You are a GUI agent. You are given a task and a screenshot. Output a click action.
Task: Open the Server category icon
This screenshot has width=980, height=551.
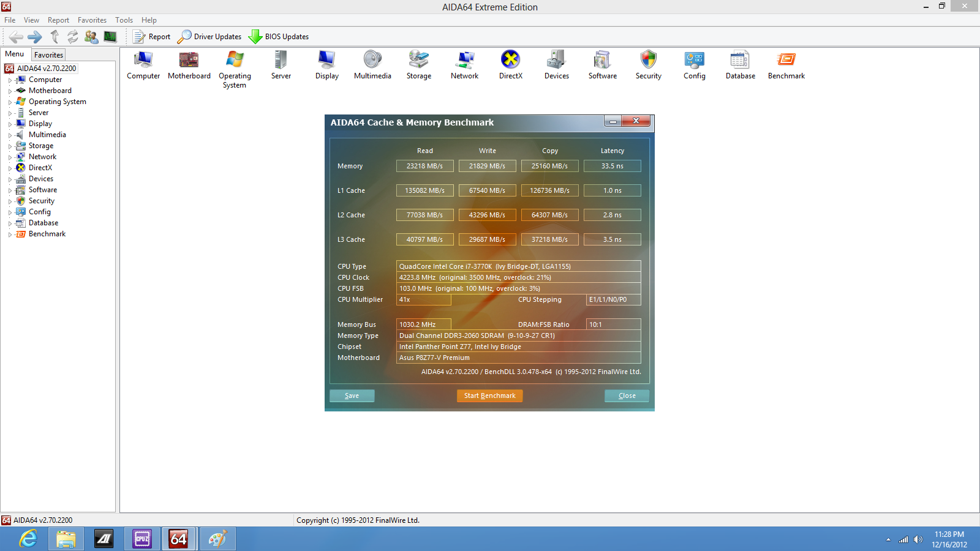click(281, 66)
